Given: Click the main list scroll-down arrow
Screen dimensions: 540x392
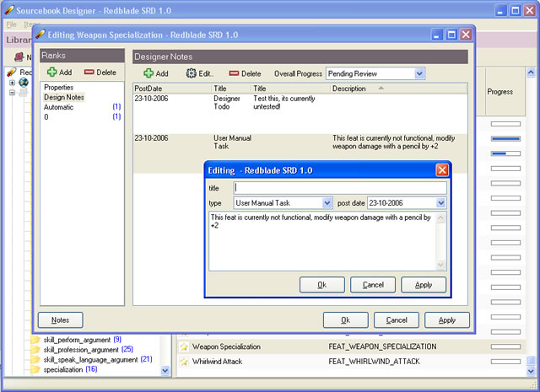Looking at the screenshot, I should (531, 371).
